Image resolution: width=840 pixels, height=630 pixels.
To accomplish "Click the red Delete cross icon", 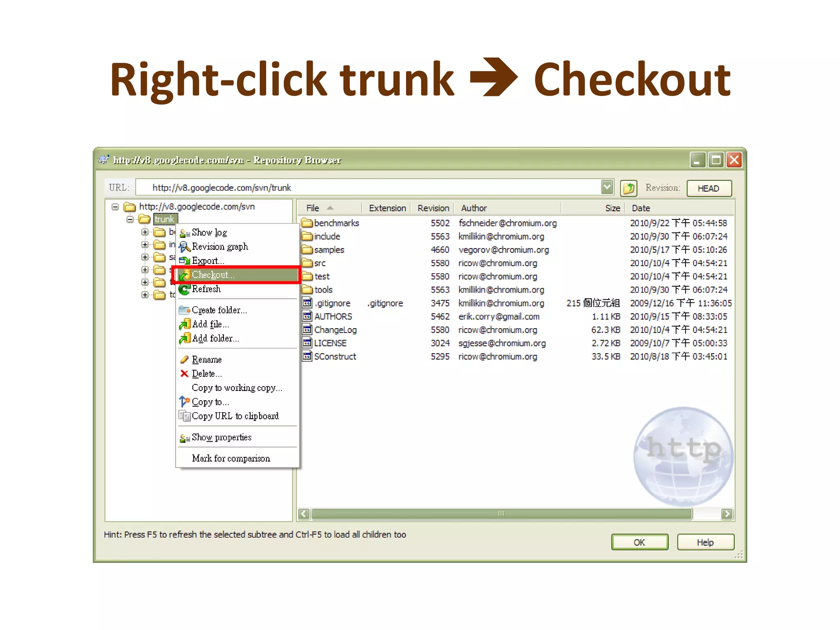I will pos(185,374).
